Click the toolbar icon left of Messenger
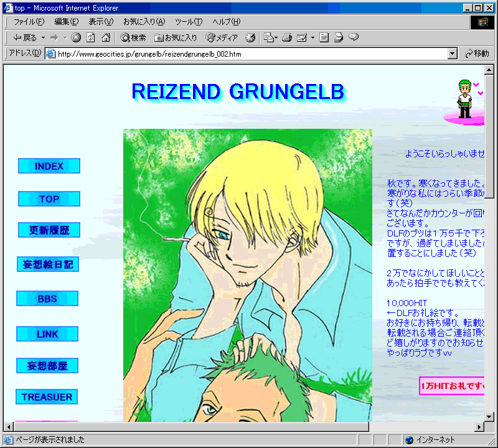Viewport: 498px width, 448px height. [339, 37]
